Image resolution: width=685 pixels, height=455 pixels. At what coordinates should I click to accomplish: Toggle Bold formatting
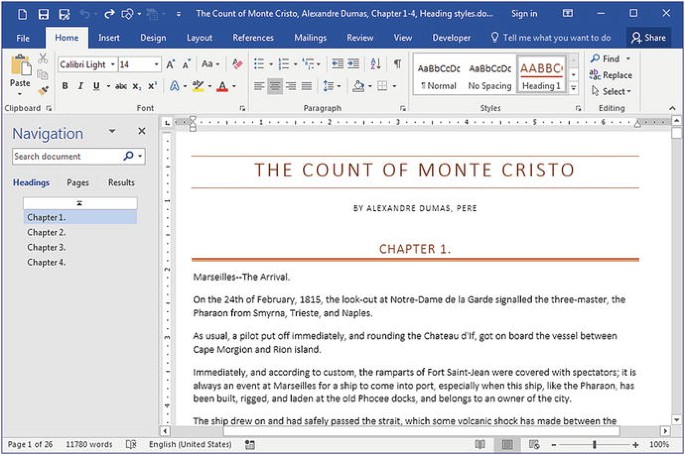coord(65,86)
